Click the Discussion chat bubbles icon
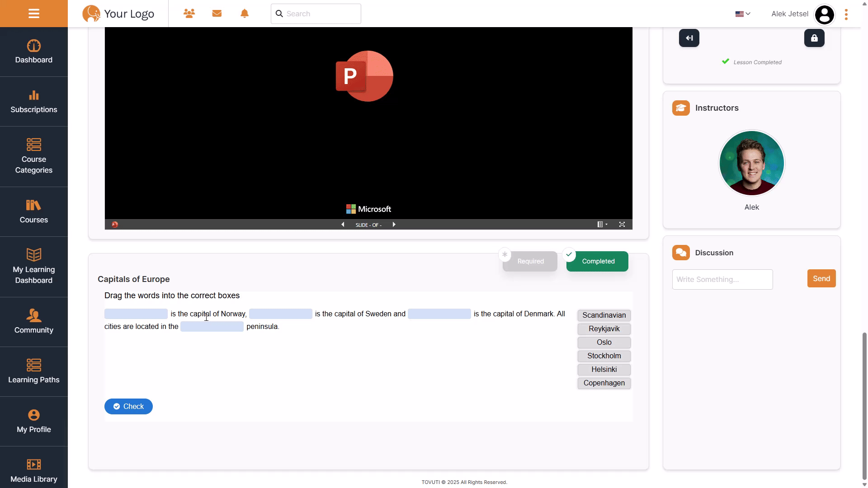Viewport: 868px width, 488px height. click(x=681, y=253)
